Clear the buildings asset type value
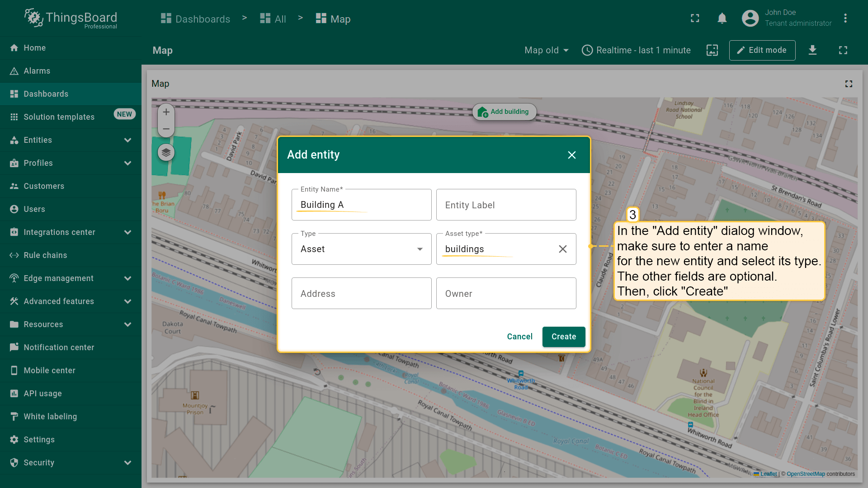Screen dimensions: 868x488 tap(562, 249)
